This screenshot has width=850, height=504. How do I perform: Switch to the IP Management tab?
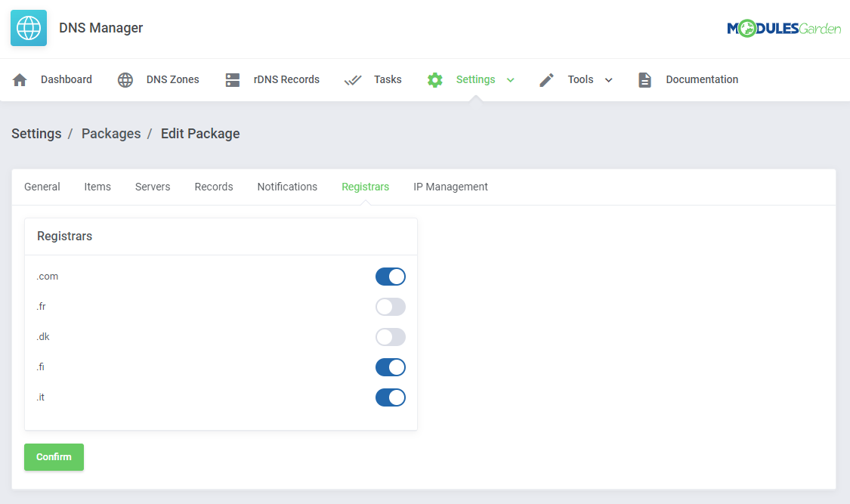click(x=450, y=187)
